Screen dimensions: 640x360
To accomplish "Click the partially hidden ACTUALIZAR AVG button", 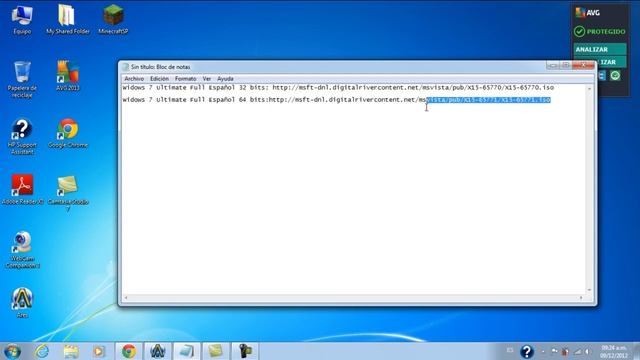I will [x=611, y=62].
